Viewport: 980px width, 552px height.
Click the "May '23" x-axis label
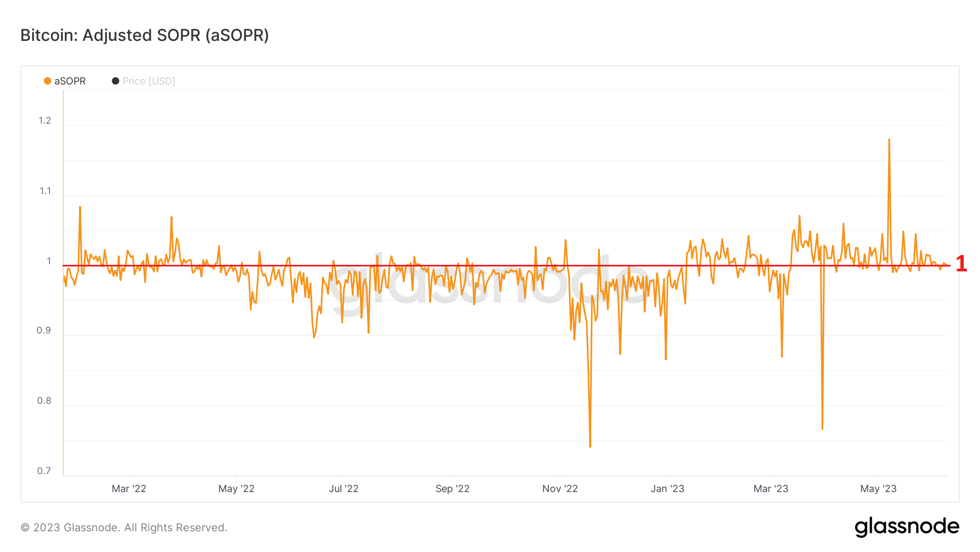pos(878,489)
